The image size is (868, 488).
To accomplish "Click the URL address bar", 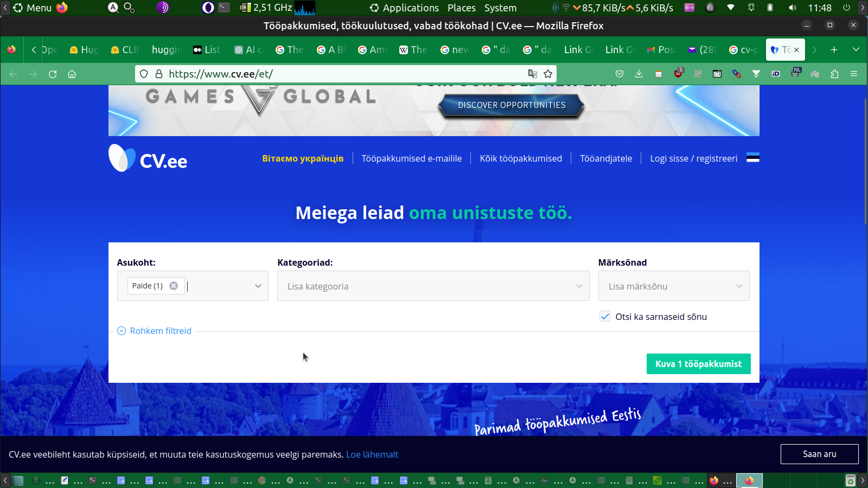I will click(x=345, y=74).
